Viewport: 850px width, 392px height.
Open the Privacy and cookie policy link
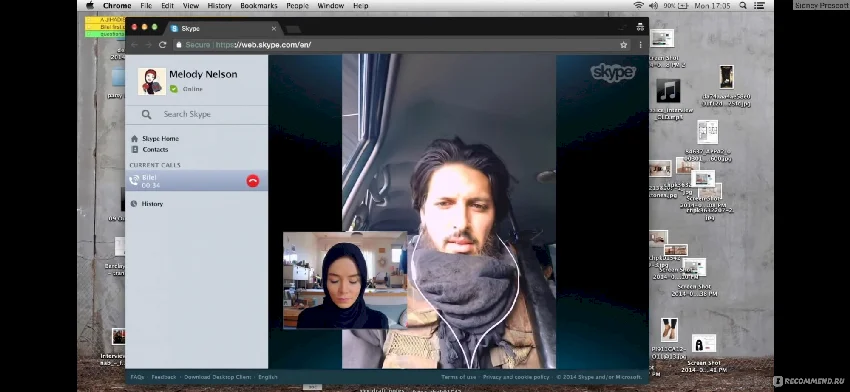[516, 377]
